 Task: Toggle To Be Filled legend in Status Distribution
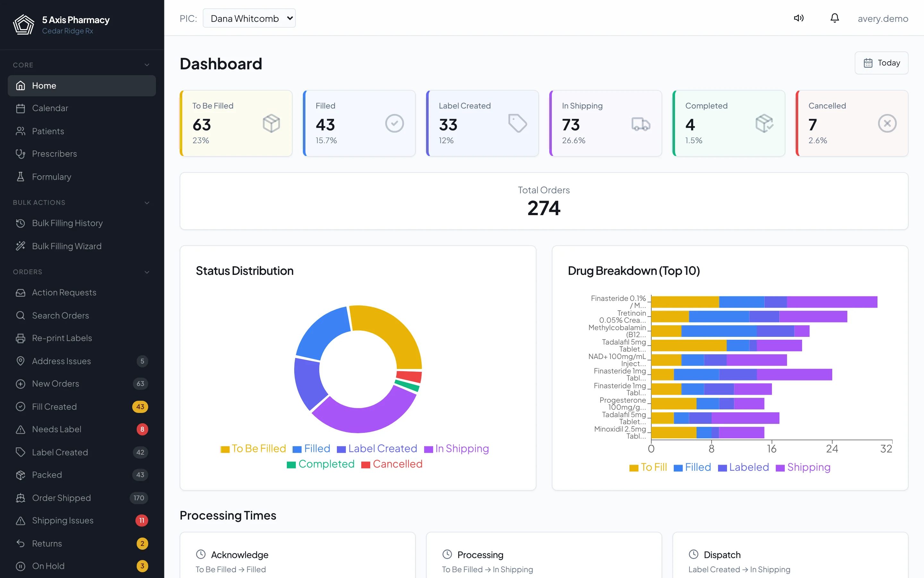[253, 448]
